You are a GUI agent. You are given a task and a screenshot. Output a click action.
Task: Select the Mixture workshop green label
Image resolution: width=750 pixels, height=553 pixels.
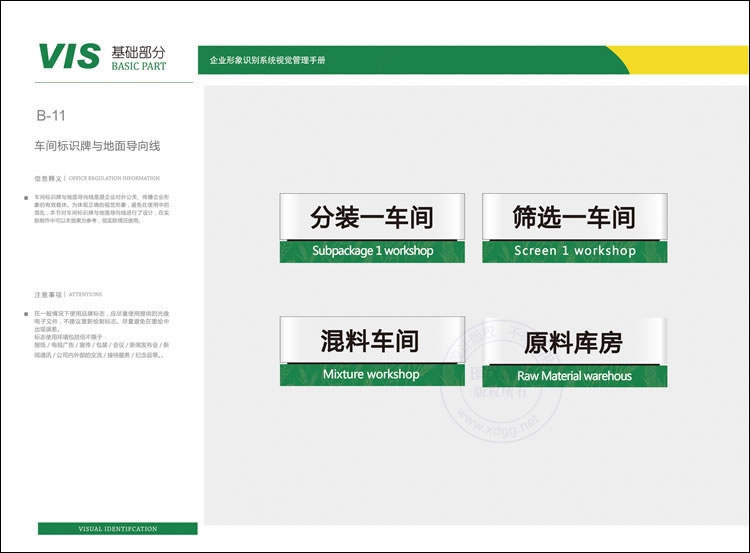[x=371, y=374]
